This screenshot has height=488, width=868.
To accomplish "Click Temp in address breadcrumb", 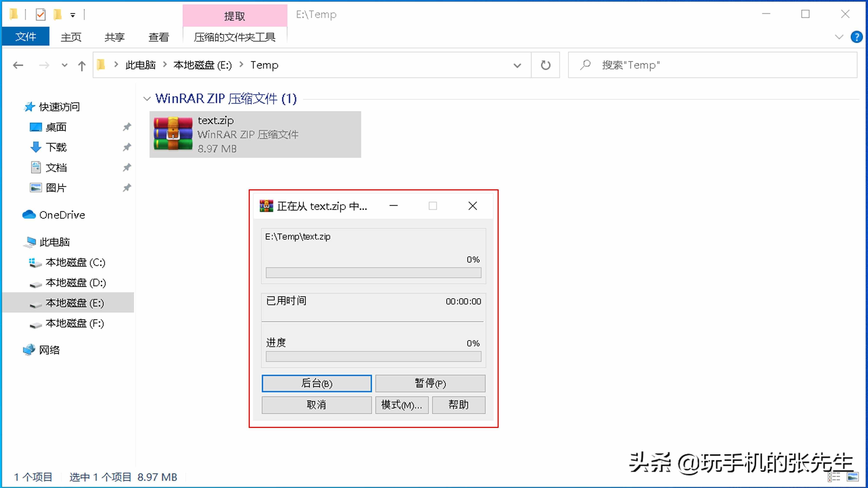I will click(265, 65).
